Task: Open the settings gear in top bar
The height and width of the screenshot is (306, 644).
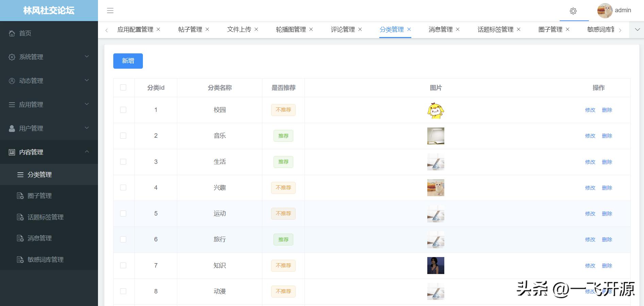Action: coord(574,11)
